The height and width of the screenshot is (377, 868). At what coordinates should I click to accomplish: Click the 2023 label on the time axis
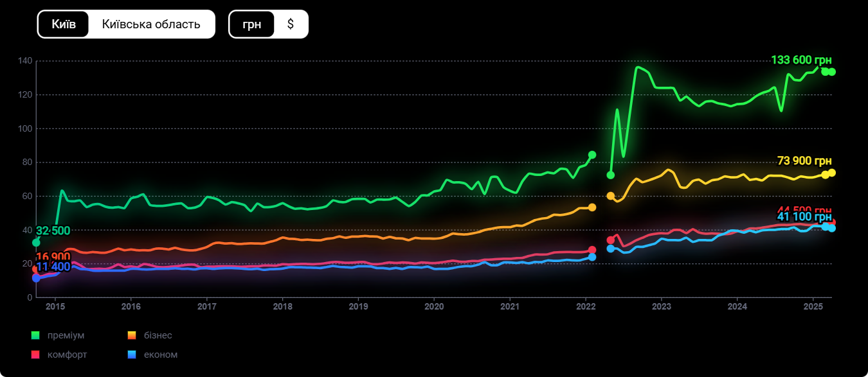662,307
